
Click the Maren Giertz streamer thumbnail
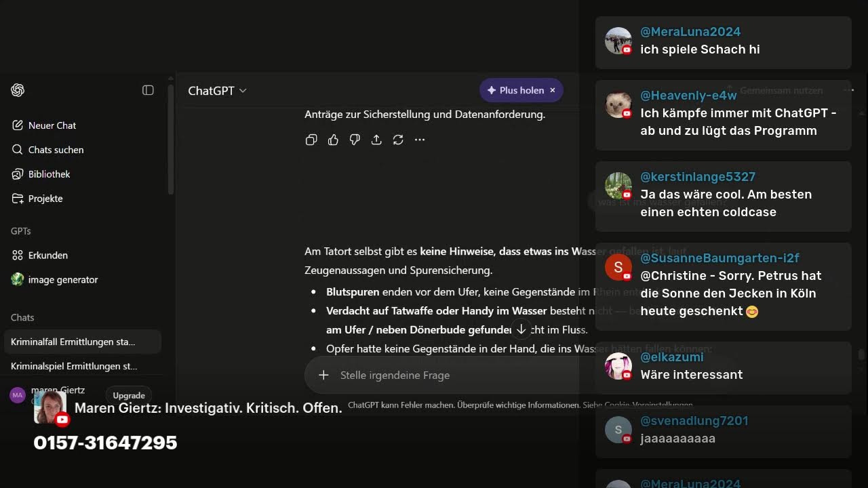pyautogui.click(x=50, y=407)
